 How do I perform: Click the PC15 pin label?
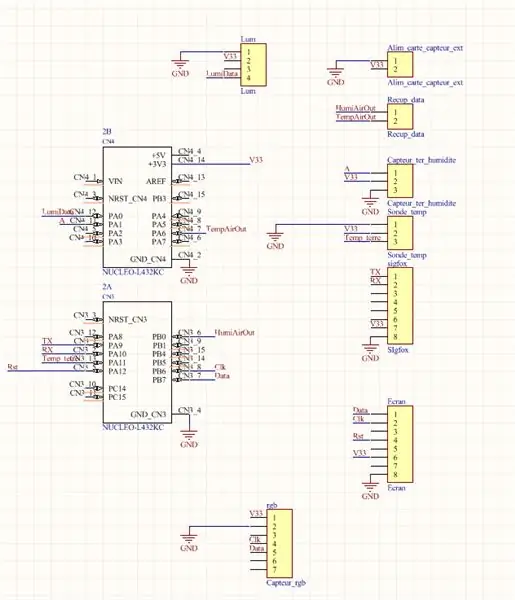[x=117, y=397]
